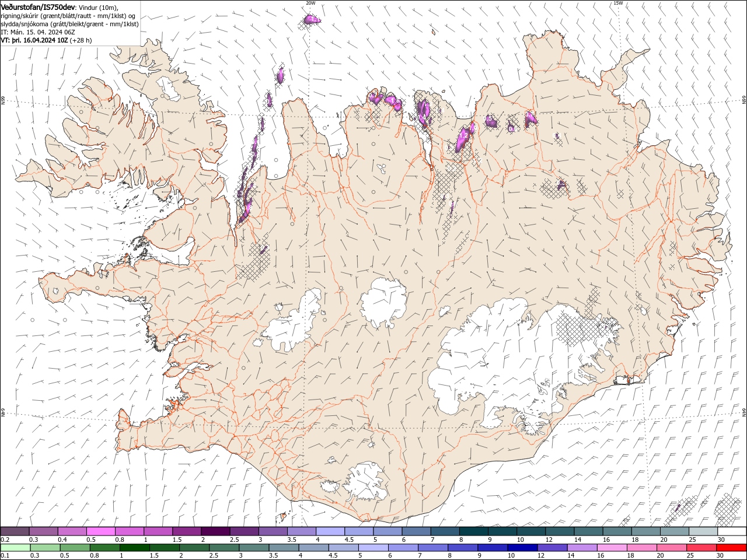The width and height of the screenshot is (747, 560).
Task: Click the 'VT: þri. 16.04.2024 10Z' valid time
Action: (x=34, y=40)
